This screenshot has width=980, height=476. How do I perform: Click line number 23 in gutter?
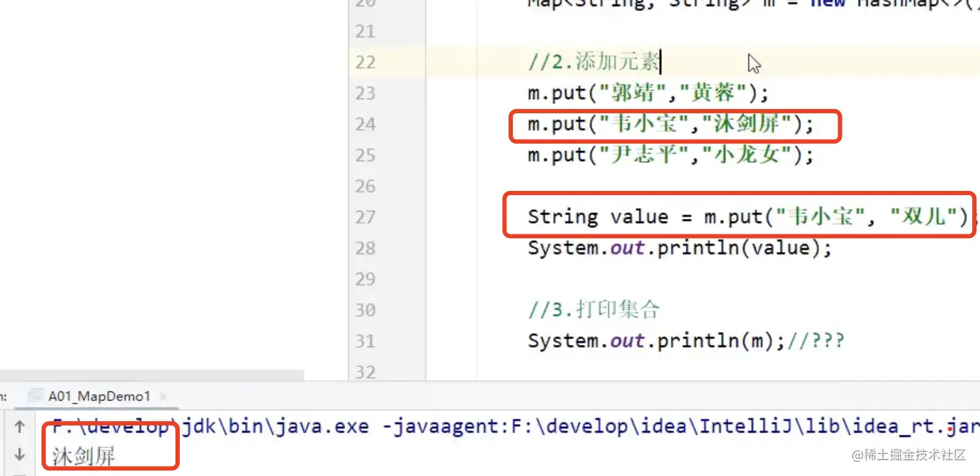point(365,93)
